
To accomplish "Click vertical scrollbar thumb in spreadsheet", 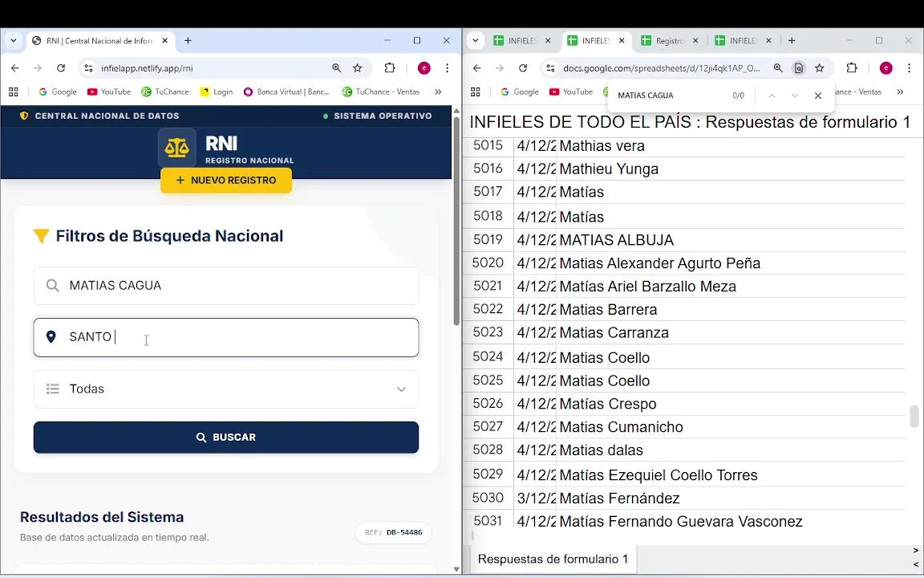I will click(914, 417).
